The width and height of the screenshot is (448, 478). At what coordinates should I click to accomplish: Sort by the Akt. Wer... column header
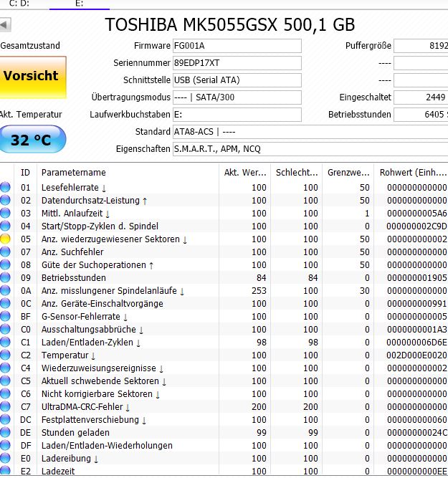(245, 173)
